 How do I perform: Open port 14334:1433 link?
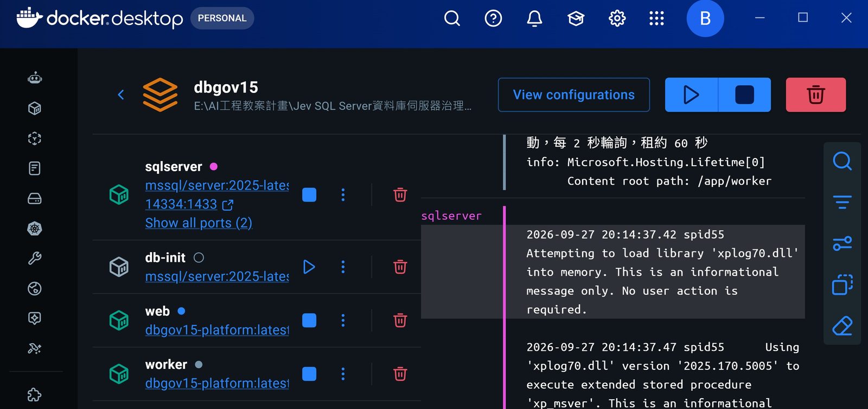tap(189, 205)
